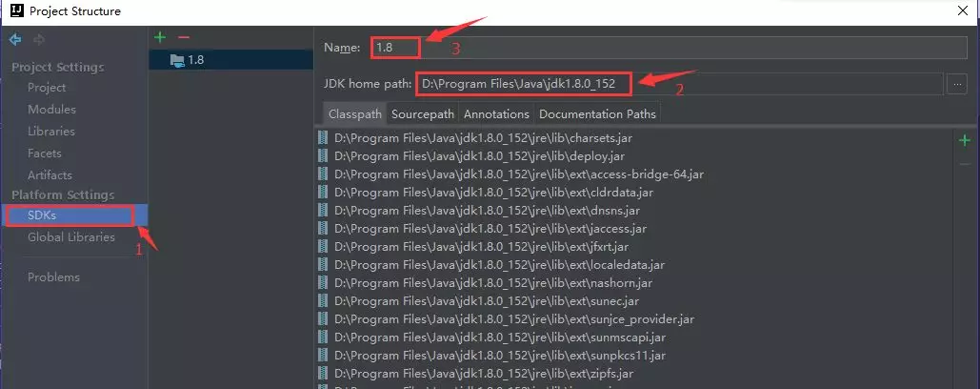Image resolution: width=980 pixels, height=389 pixels.
Task: Open Modules under Project Settings
Action: 51,110
